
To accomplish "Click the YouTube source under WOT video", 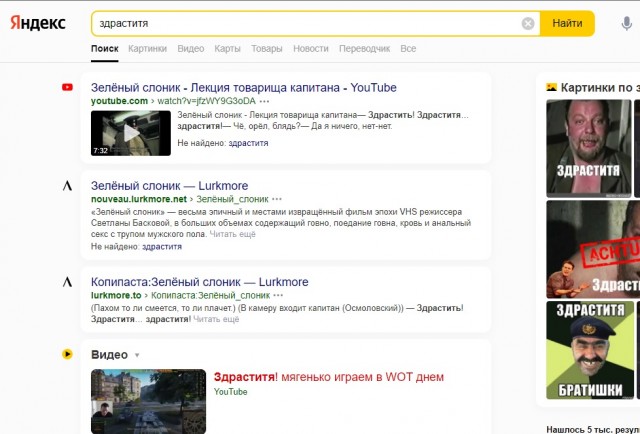I will click(231, 392).
